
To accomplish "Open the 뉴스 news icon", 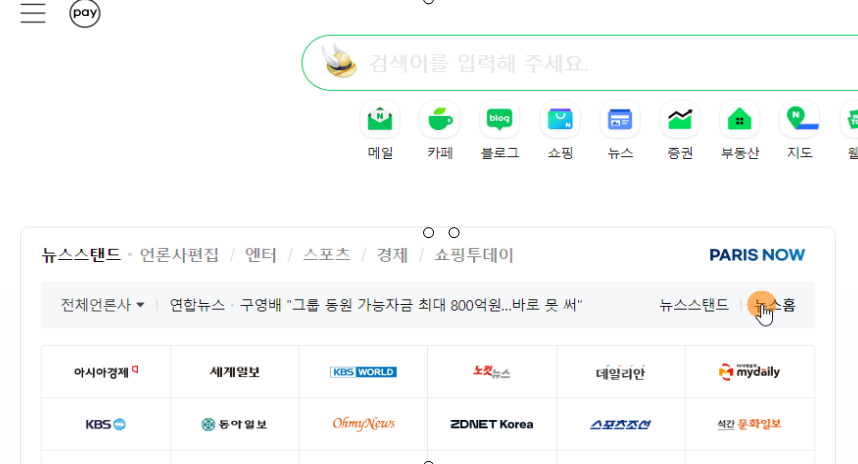I will click(620, 119).
